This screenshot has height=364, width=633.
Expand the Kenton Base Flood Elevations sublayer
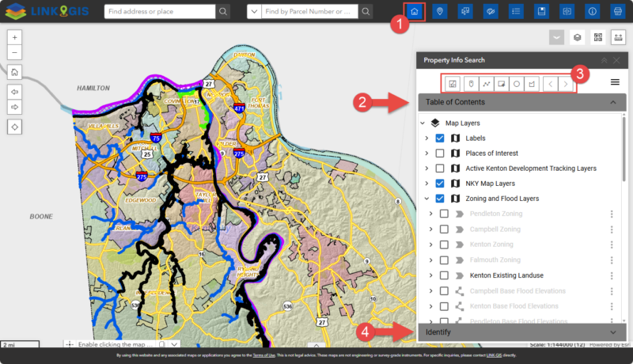(x=430, y=306)
